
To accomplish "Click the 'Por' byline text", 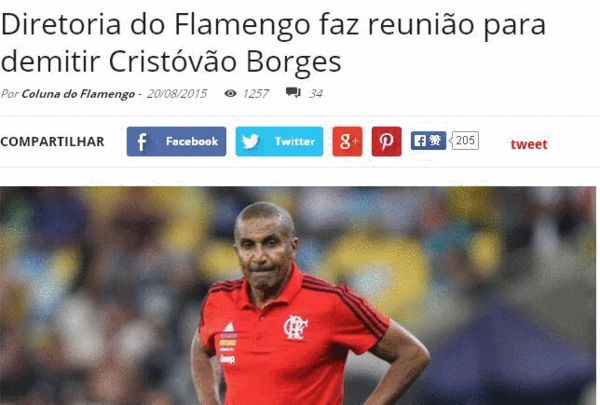I will [10, 94].
